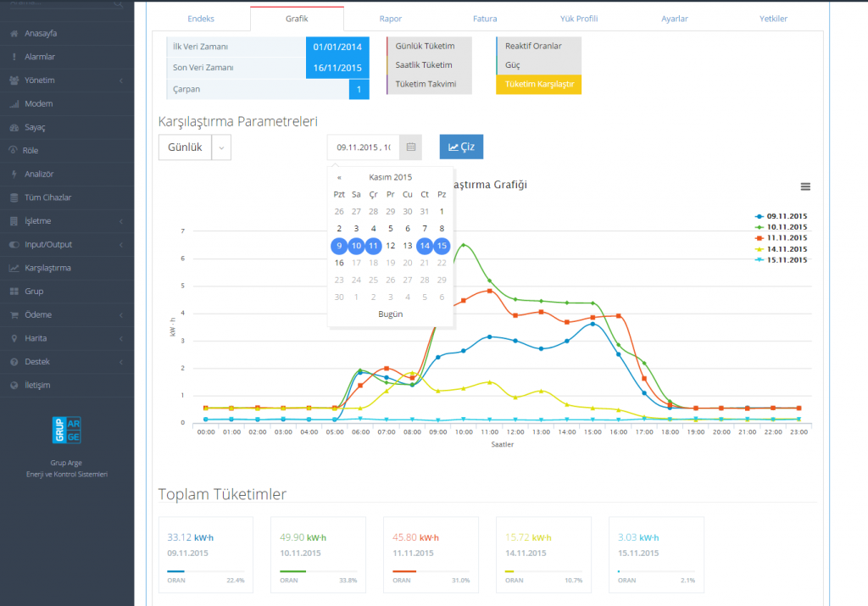The height and width of the screenshot is (606, 868).
Task: Toggle the 14.11.2015 series in legend
Action: coord(781,249)
